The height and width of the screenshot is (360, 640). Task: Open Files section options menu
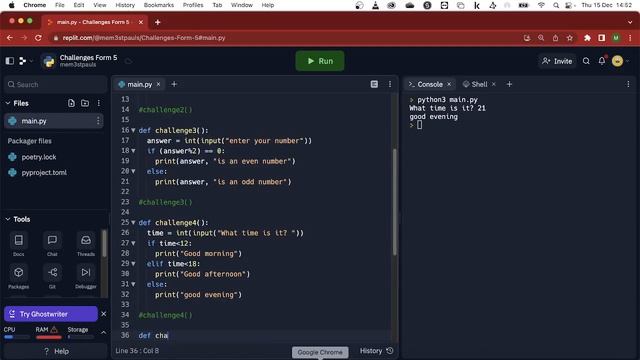99,103
